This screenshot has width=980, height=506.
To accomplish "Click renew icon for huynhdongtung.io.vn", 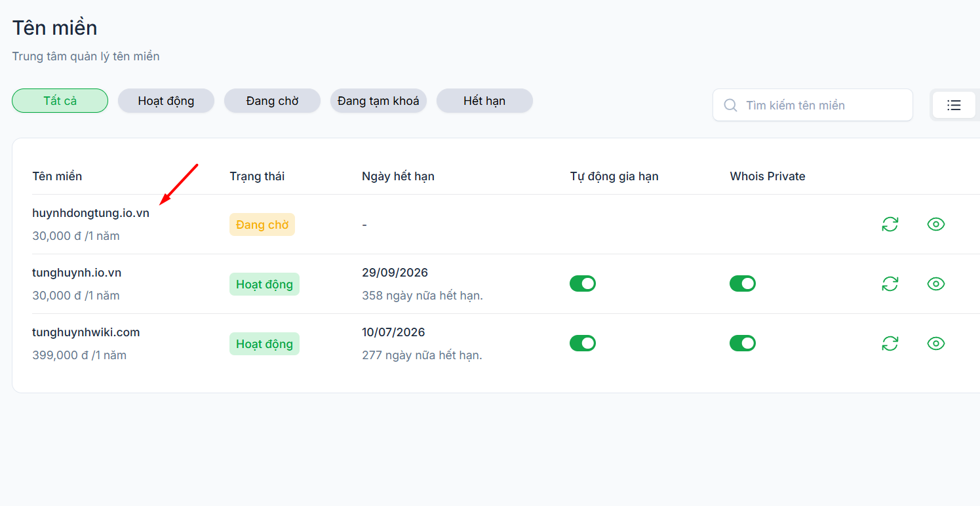I will pos(890,224).
